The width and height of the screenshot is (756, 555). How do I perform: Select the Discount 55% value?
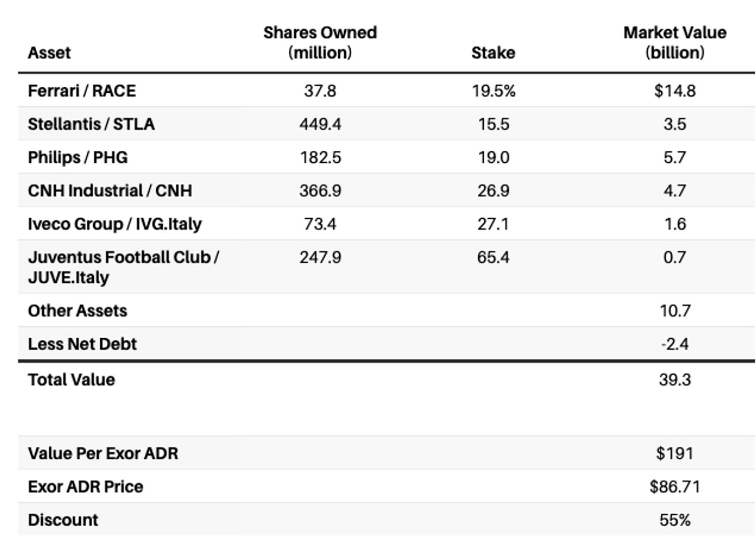coord(674,520)
